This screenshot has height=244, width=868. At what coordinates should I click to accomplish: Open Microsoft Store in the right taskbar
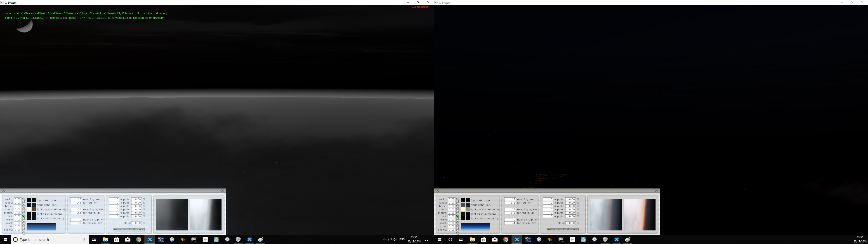coord(484,240)
